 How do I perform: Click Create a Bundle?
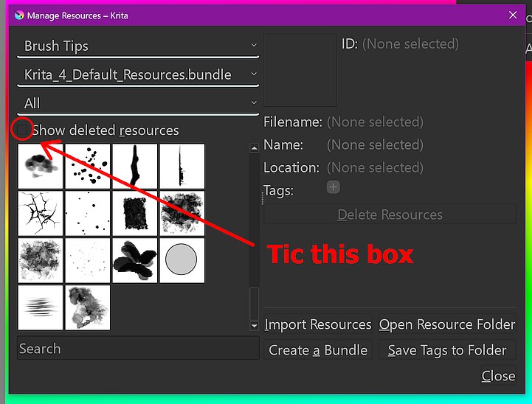[318, 349]
